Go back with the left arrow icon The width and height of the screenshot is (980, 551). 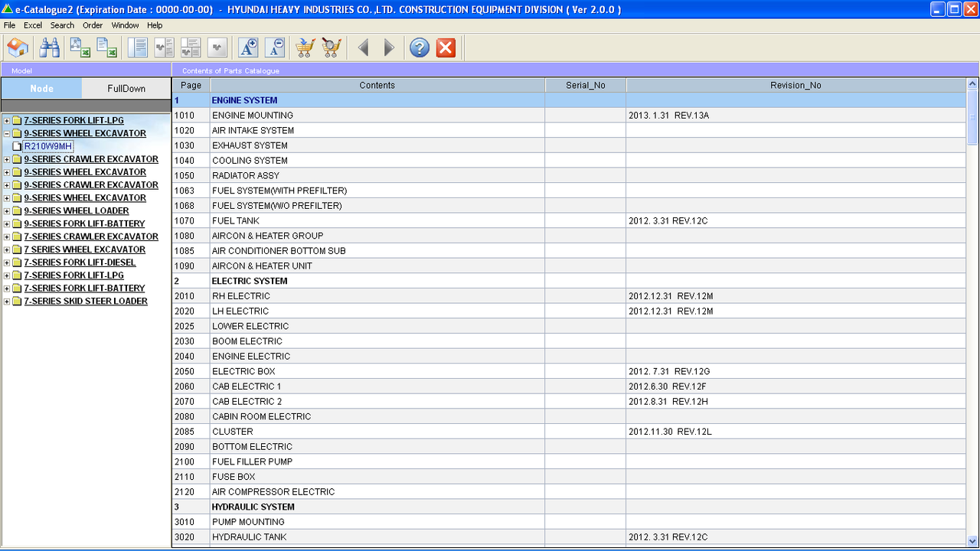point(363,48)
